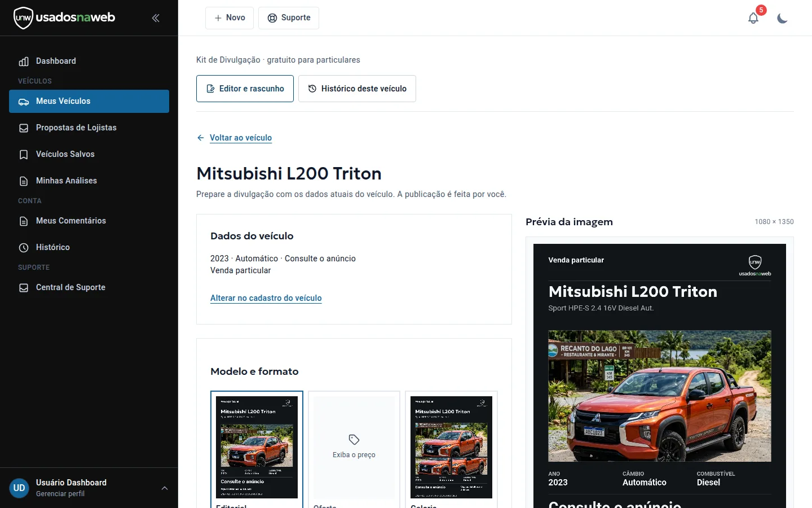This screenshot has height=508, width=812.
Task: Switch to the Histórico deste veículo tab
Action: (357, 89)
